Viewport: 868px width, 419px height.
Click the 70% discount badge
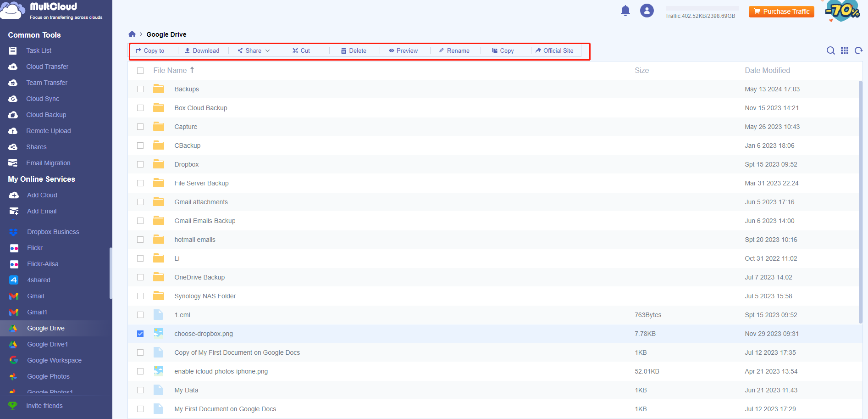(x=843, y=11)
